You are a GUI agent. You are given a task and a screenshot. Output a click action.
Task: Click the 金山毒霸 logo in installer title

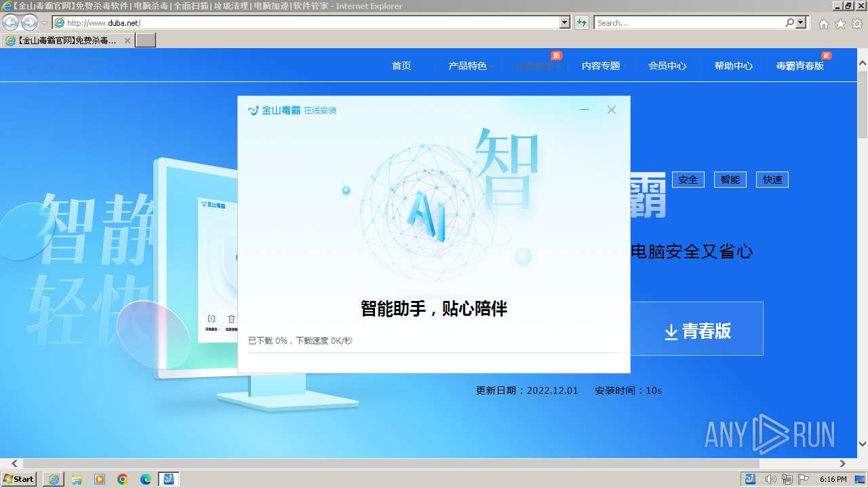point(274,110)
